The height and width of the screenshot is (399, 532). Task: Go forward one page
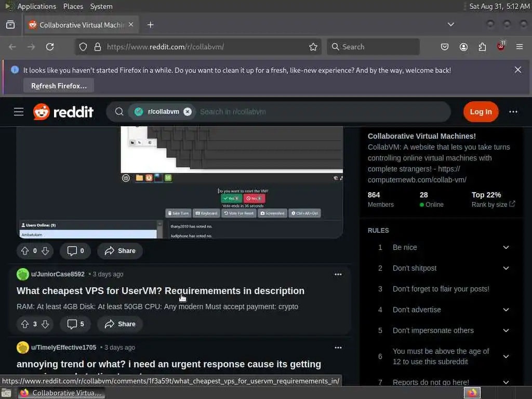31,47
